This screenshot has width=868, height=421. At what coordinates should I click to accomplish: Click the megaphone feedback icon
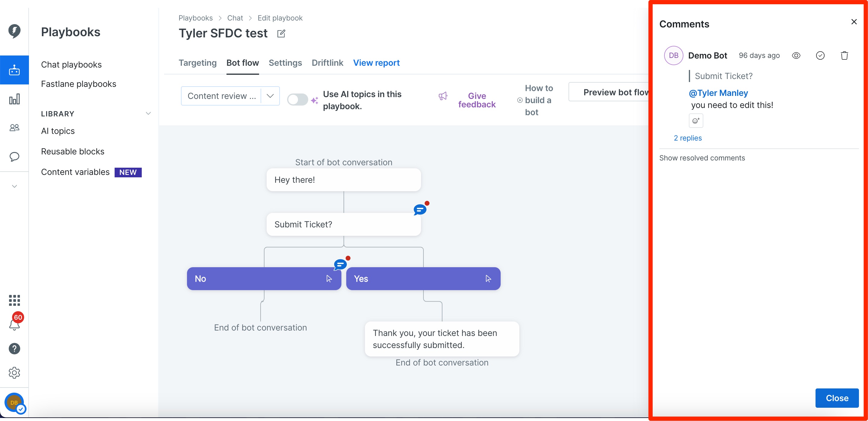point(443,96)
